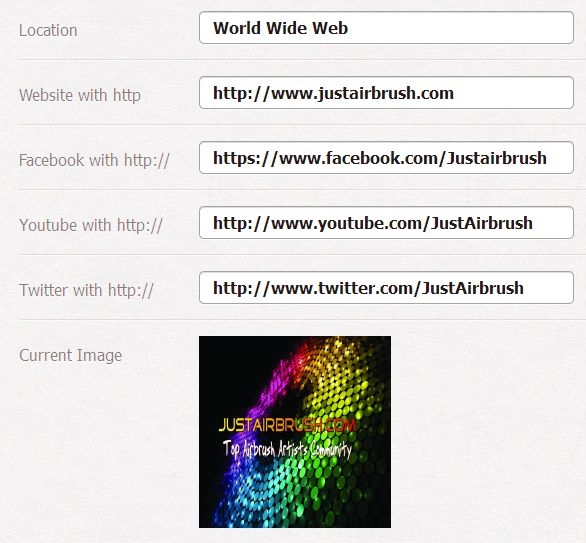Focus the Facebook URL input field
Screen dimensions: 586x543
pyautogui.click(x=386, y=158)
